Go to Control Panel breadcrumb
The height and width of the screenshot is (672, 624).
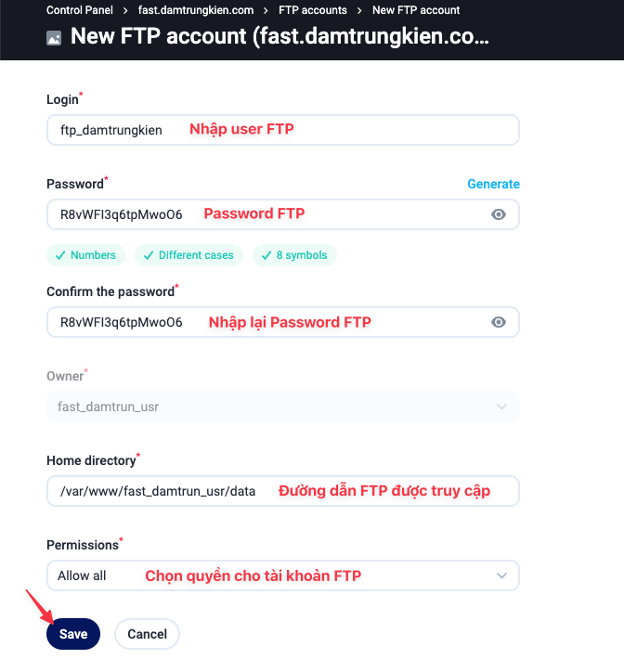point(80,10)
